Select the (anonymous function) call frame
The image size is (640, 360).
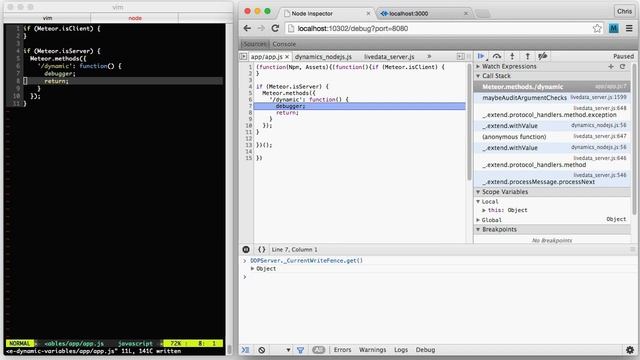click(x=552, y=136)
